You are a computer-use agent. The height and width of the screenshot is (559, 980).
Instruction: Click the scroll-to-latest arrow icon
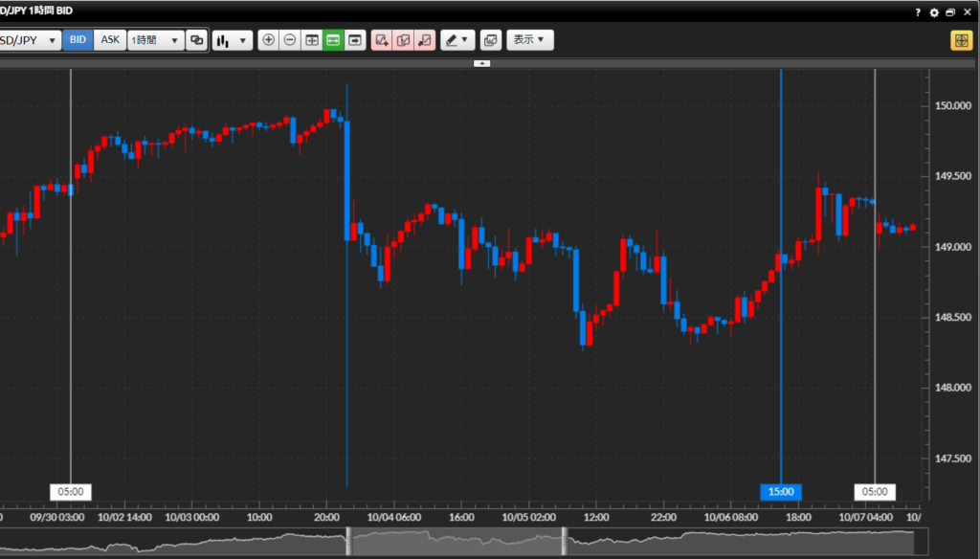coord(355,40)
